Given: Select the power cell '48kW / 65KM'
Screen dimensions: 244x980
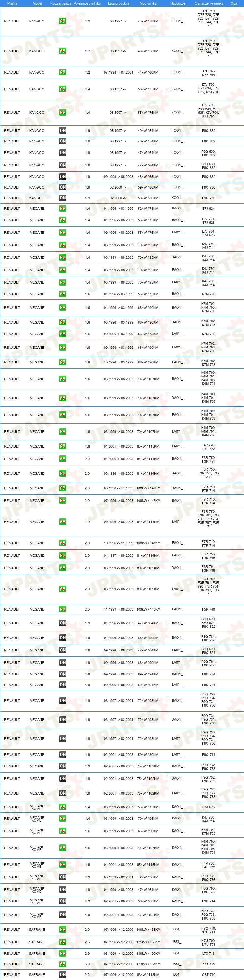Looking at the screenshot, I should (148, 177).
